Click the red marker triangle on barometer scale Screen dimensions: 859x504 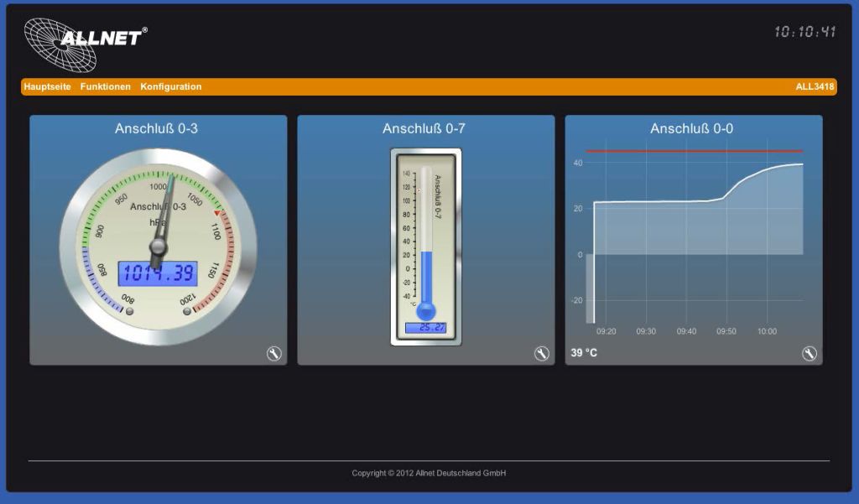[216, 213]
